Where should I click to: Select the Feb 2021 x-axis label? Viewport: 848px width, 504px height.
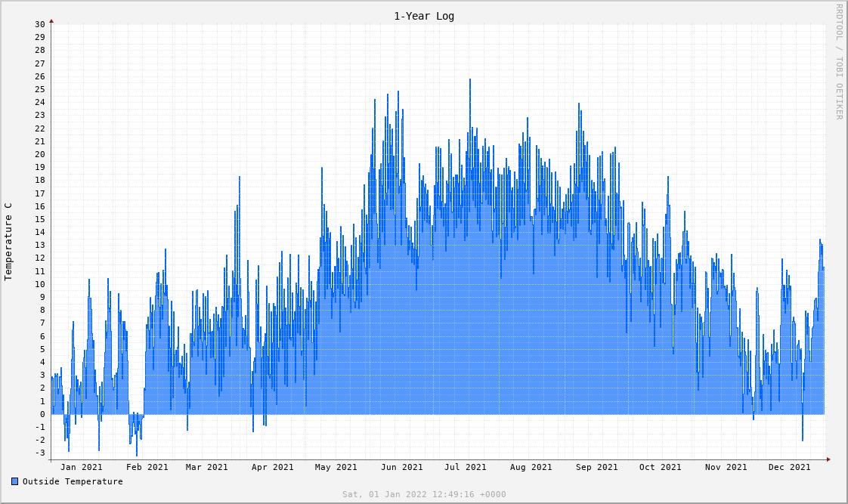point(147,467)
